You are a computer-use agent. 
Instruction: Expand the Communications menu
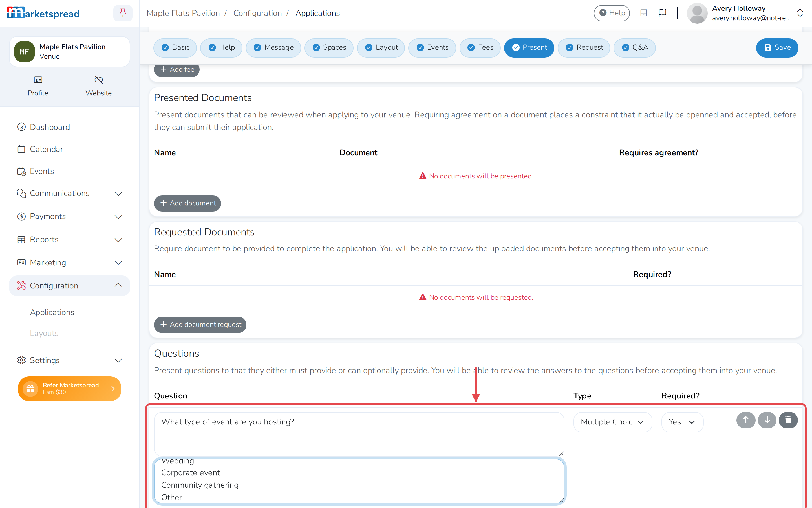(x=69, y=193)
